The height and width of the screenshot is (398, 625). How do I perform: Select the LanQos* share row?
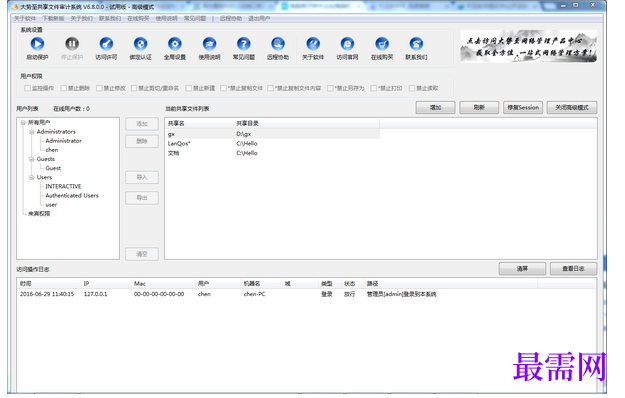pyautogui.click(x=272, y=143)
